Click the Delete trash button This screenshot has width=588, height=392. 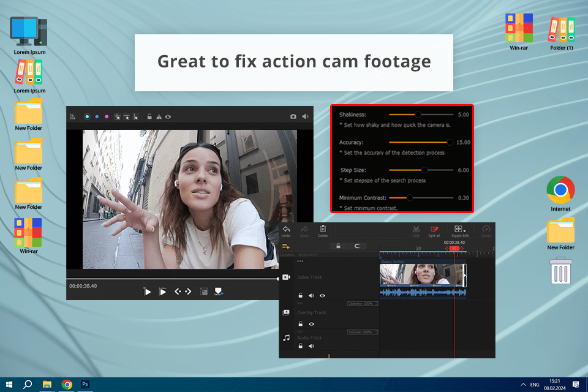pyautogui.click(x=323, y=231)
